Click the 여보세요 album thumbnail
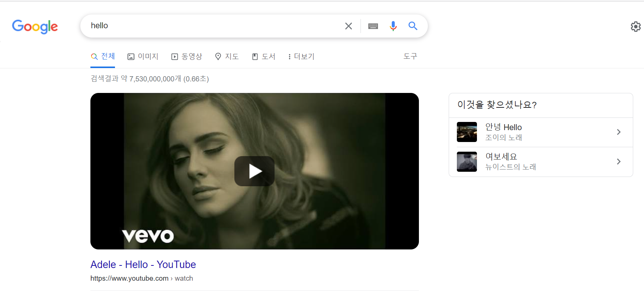This screenshot has height=300, width=644. point(467,161)
